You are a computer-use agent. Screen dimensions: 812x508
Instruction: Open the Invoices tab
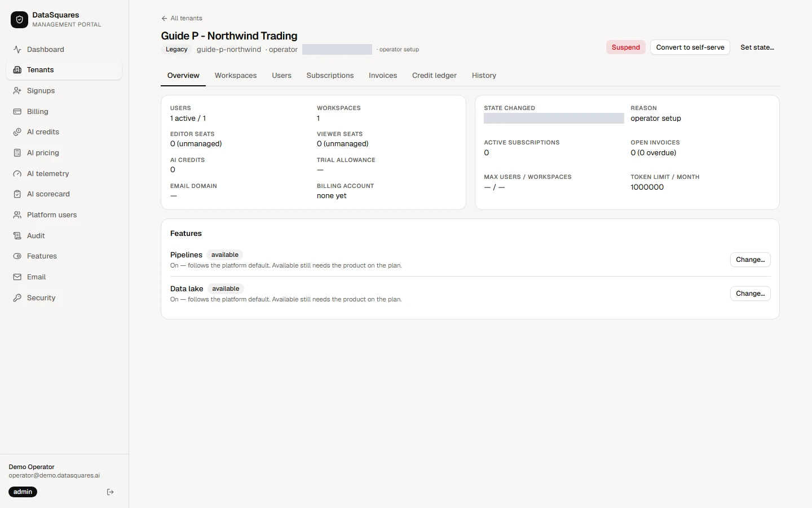(383, 76)
